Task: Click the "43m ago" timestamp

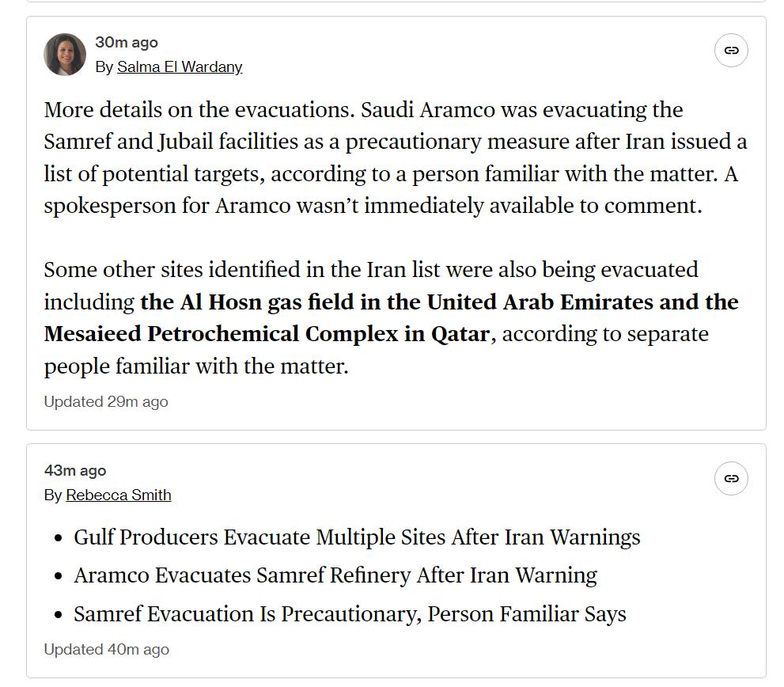Action: (x=75, y=471)
